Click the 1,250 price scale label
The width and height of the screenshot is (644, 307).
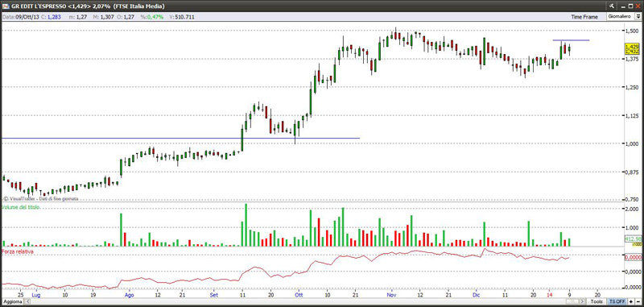point(631,87)
